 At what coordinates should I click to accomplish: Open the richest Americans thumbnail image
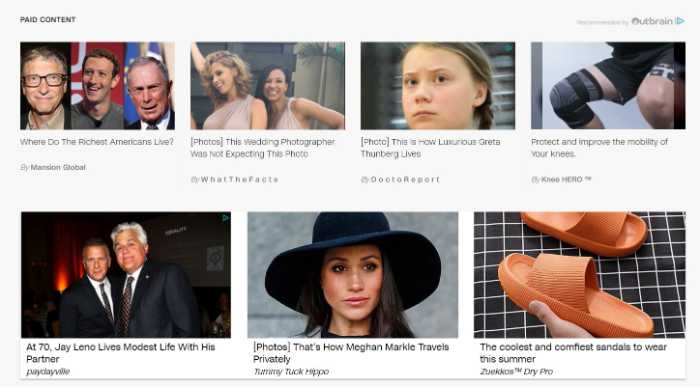97,86
